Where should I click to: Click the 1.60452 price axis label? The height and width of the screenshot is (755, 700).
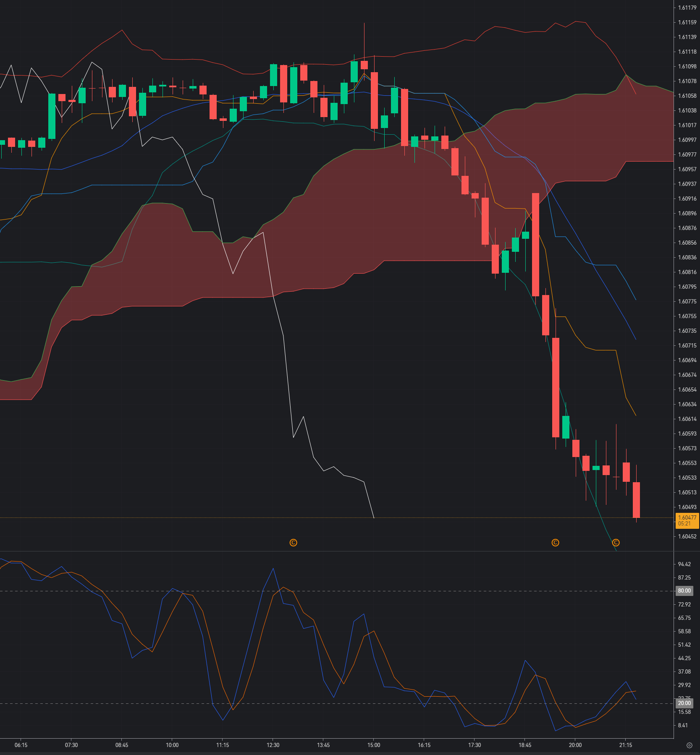coord(687,536)
